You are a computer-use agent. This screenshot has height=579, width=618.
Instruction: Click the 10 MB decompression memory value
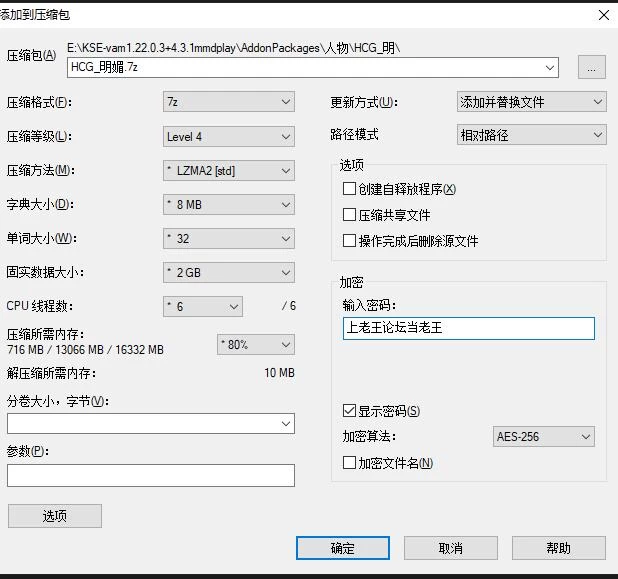[x=279, y=372]
